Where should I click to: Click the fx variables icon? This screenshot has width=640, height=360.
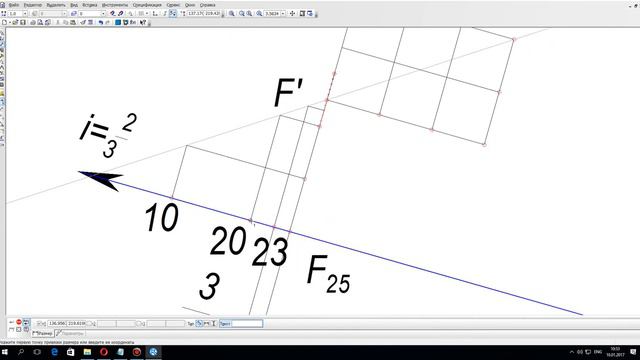pos(133,22)
